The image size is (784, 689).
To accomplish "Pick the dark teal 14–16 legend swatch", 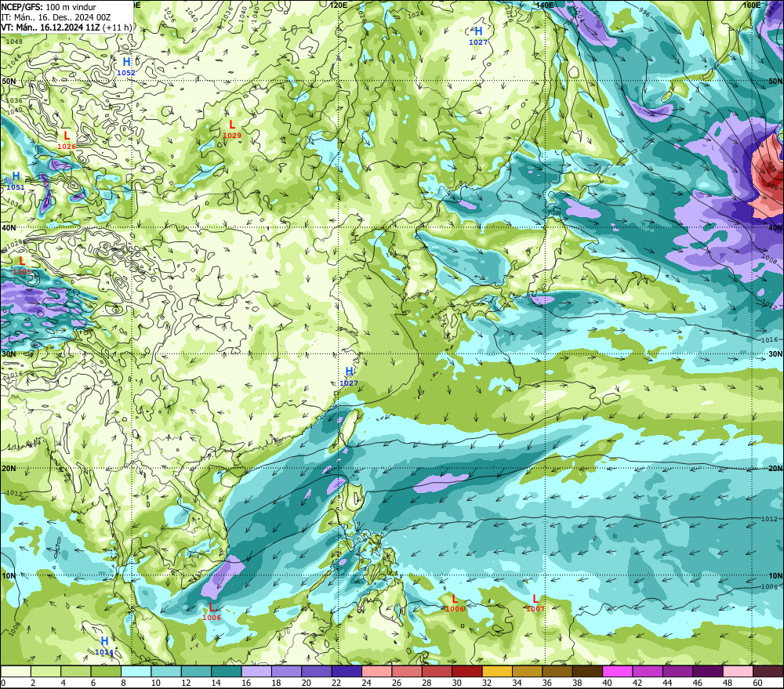I will 226,671.
